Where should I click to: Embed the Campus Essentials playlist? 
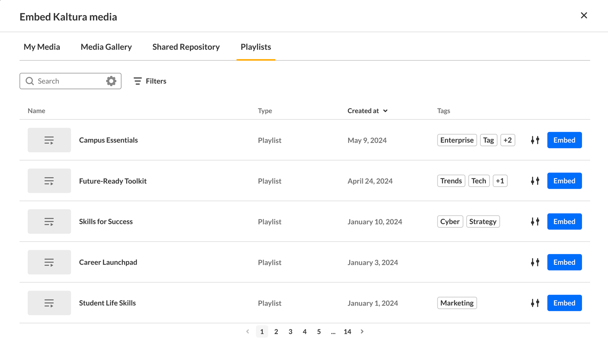[x=564, y=140]
